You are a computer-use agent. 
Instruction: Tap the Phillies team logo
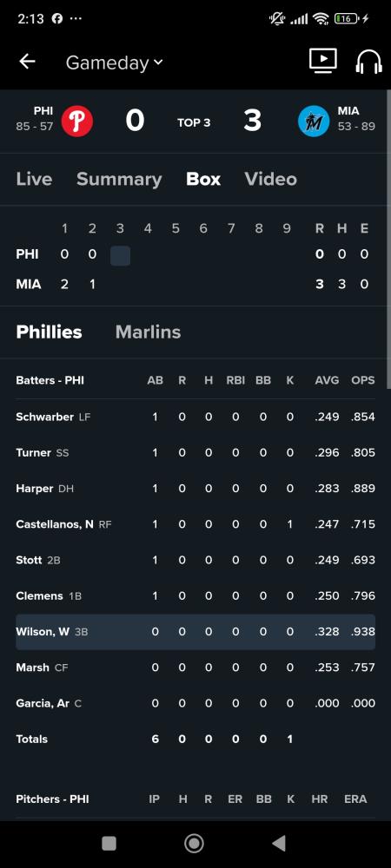tap(77, 122)
